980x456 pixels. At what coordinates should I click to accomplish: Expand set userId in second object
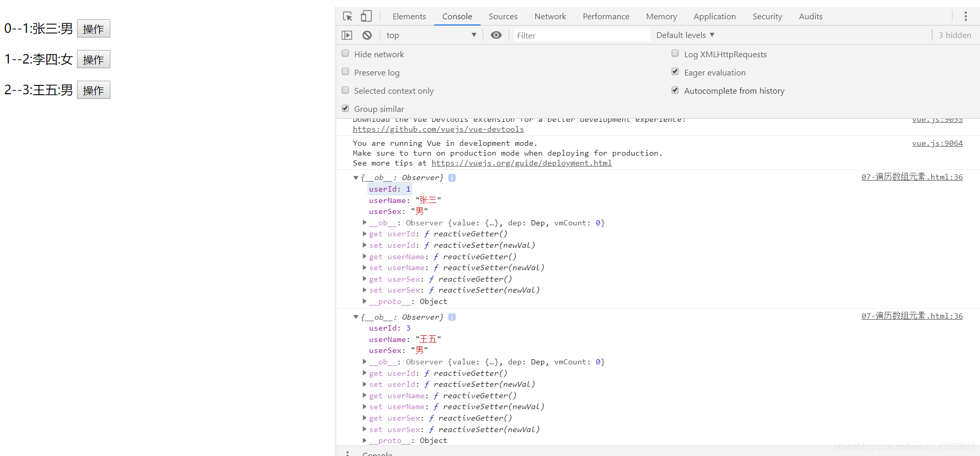point(365,384)
